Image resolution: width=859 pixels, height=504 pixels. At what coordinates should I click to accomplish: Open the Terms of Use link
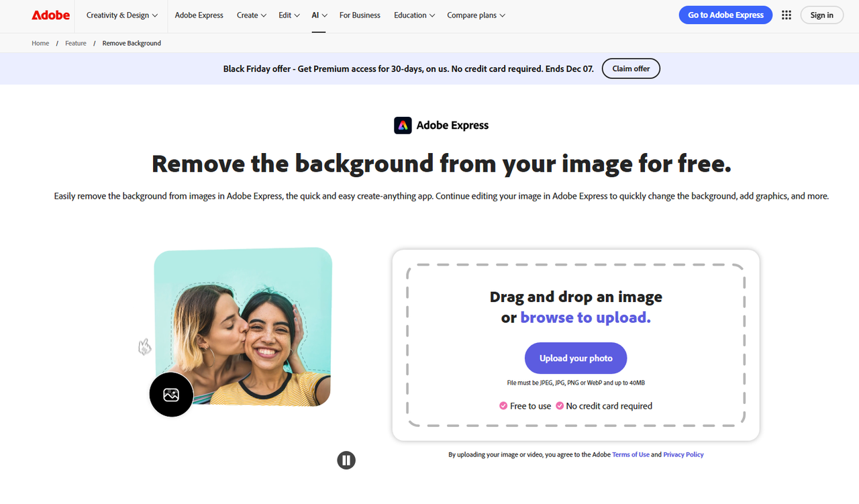pyautogui.click(x=631, y=455)
